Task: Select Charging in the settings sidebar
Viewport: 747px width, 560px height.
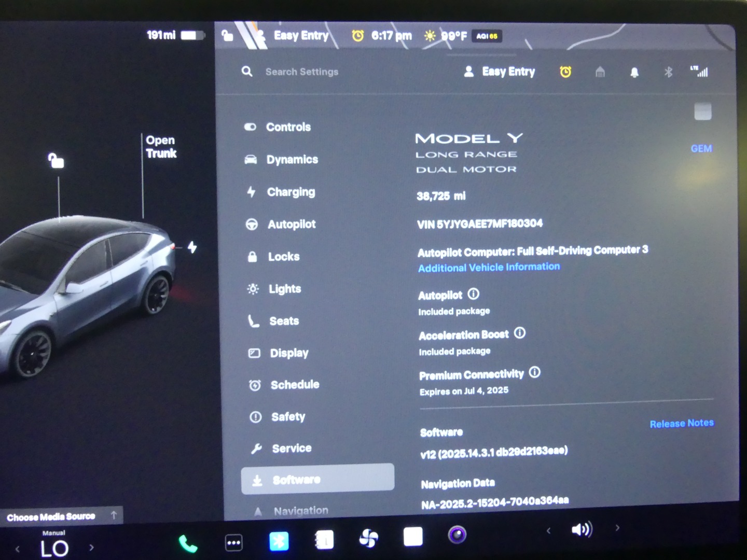Action: click(290, 192)
